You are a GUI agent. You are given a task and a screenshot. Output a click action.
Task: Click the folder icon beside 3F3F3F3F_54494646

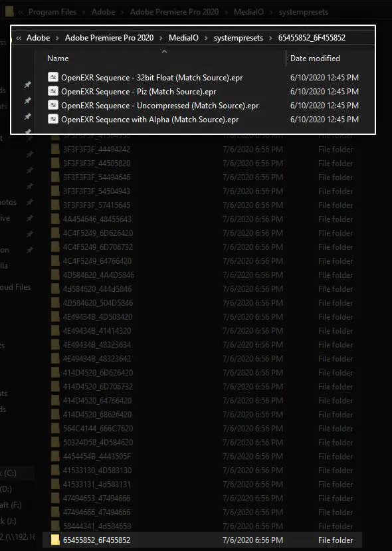tap(55, 177)
